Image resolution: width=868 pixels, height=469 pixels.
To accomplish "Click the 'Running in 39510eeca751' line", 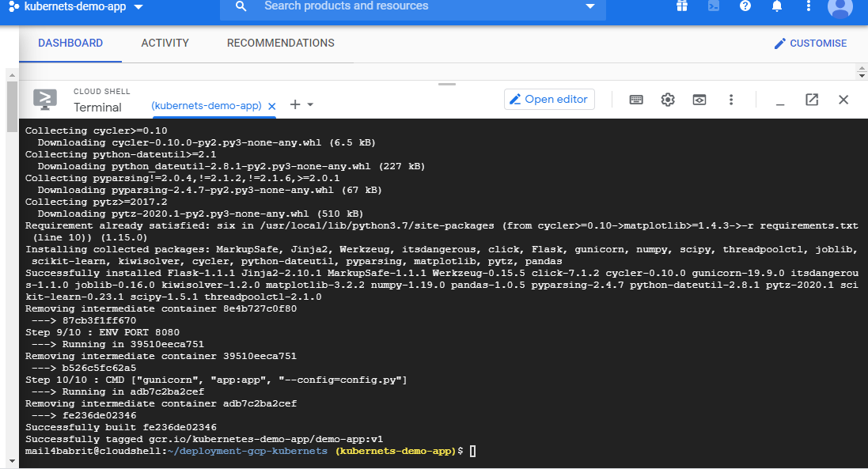I will click(117, 344).
